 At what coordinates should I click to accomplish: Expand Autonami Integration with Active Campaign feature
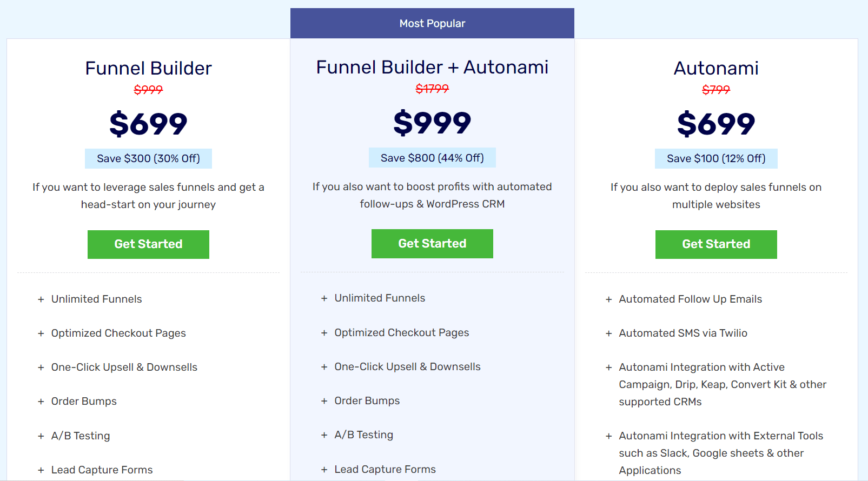coord(722,384)
